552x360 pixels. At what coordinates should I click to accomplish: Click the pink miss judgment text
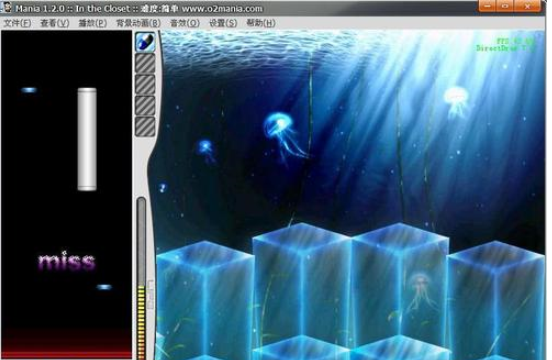click(67, 261)
